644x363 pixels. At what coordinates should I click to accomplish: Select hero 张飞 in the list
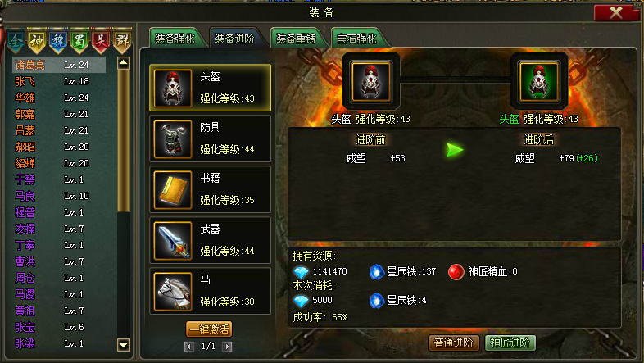[x=59, y=81]
